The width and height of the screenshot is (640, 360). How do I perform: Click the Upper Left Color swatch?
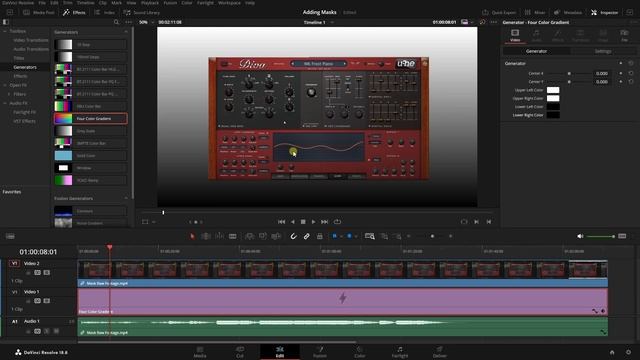tap(553, 90)
